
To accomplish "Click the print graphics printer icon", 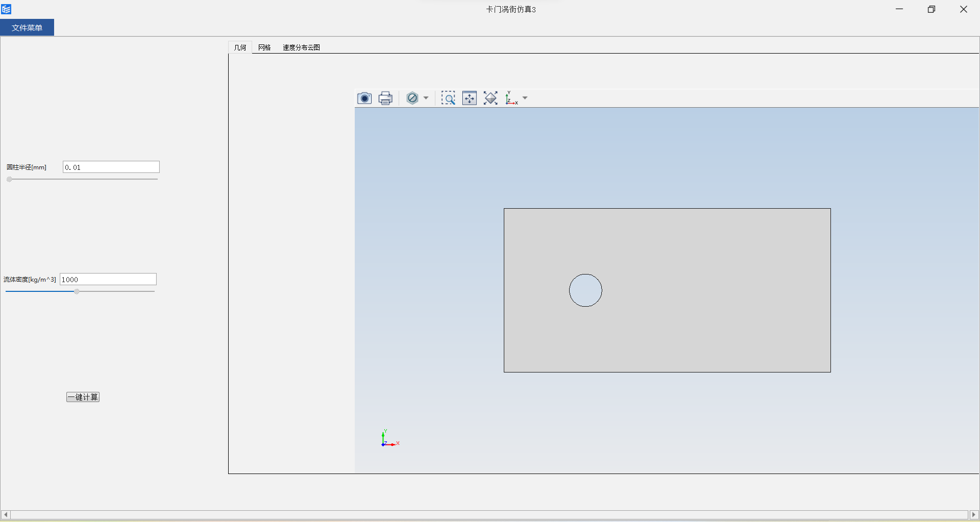I will point(385,98).
